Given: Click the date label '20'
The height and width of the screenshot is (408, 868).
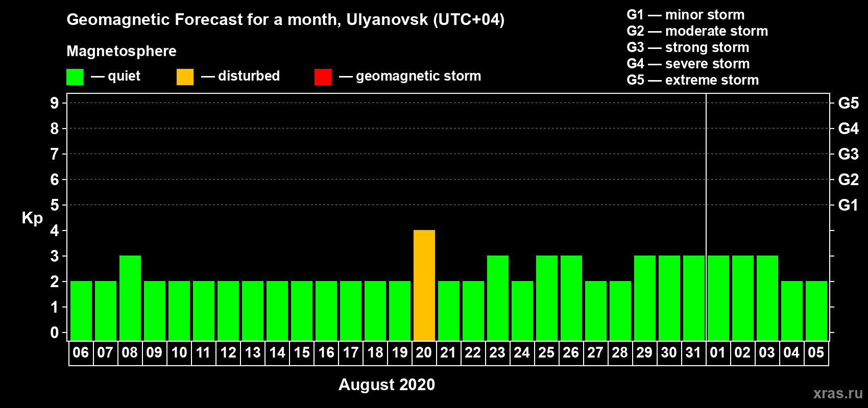Looking at the screenshot, I should [x=424, y=352].
